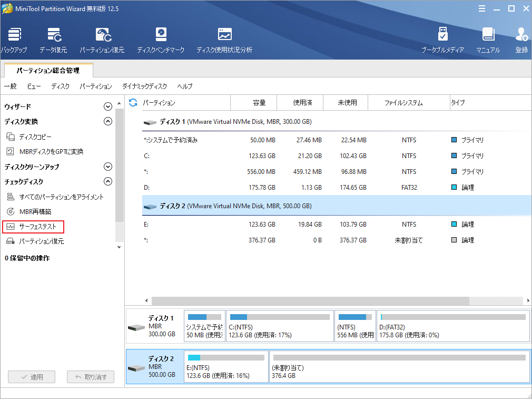Open the hamburger menu in title bar
The width and height of the screenshot is (532, 399).
click(482, 9)
